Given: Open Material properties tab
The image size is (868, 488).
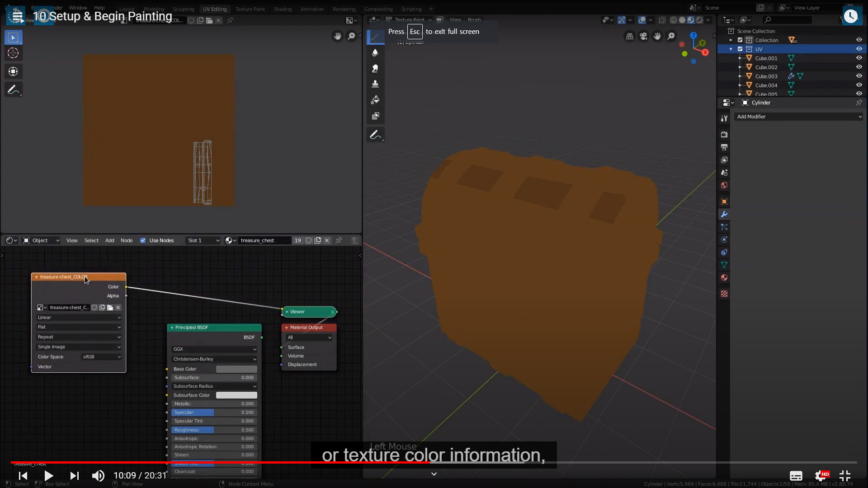Looking at the screenshot, I should (x=724, y=277).
